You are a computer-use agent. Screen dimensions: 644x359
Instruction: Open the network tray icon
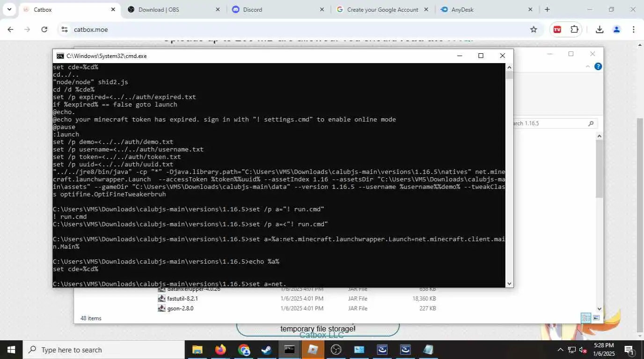click(571, 350)
